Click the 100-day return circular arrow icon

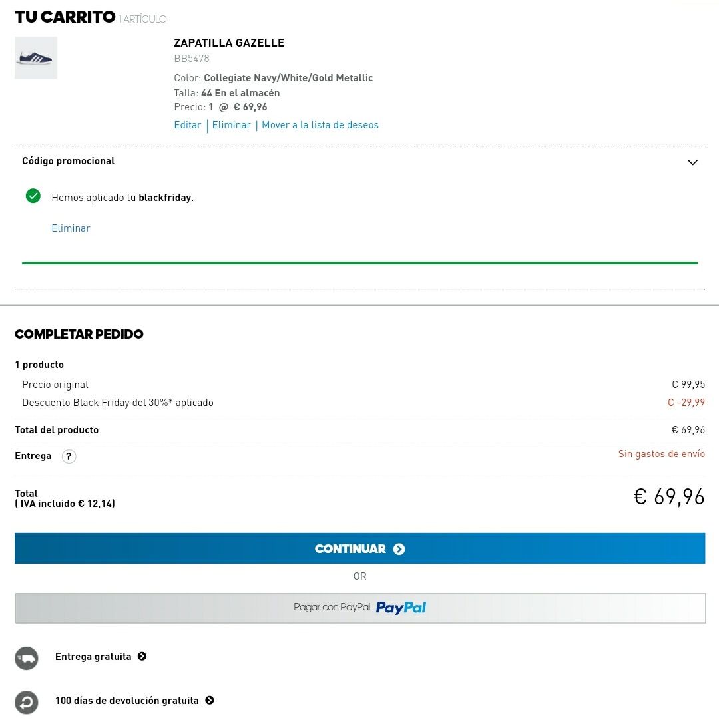point(27,702)
